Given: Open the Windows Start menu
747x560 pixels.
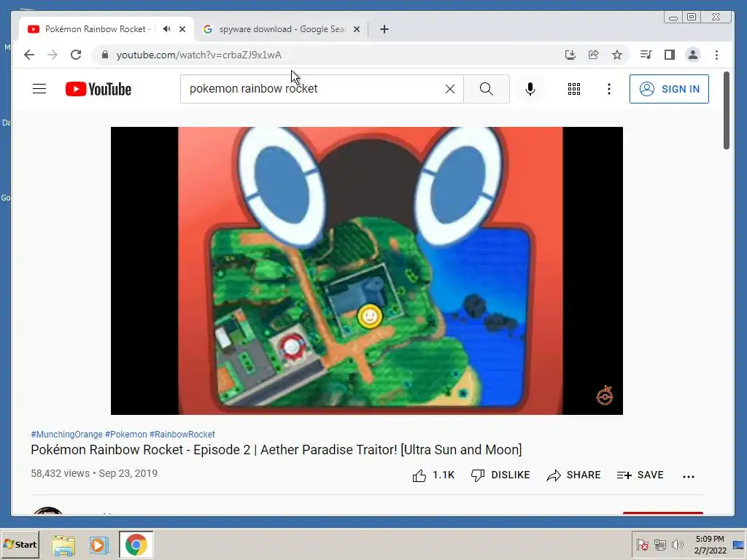Looking at the screenshot, I should (20, 544).
